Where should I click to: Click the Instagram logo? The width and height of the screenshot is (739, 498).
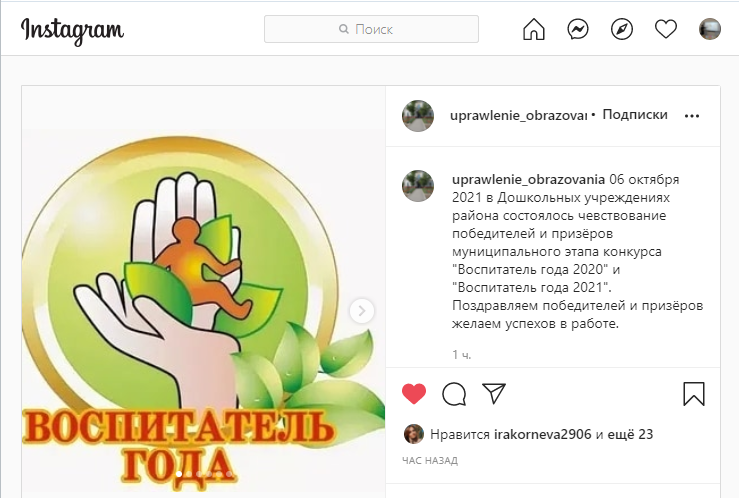pos(72,30)
